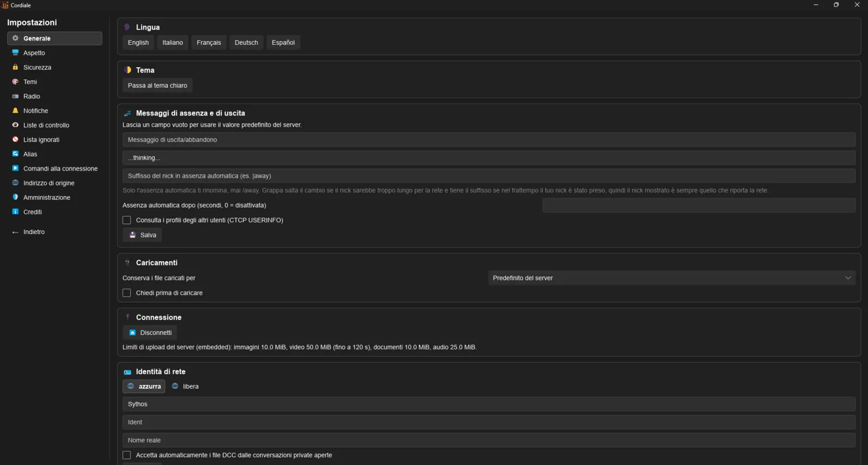Go back with Indietro
This screenshot has width=868, height=465.
pos(54,232)
